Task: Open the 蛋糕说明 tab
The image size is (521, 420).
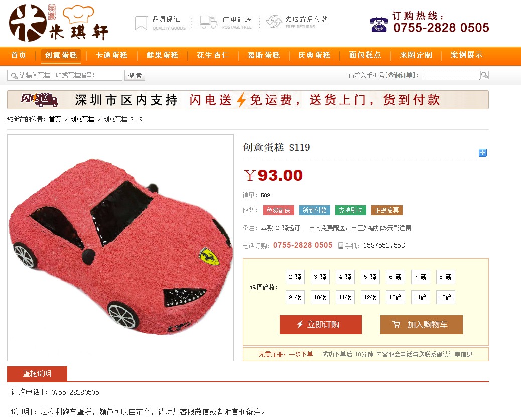Action: (37, 374)
